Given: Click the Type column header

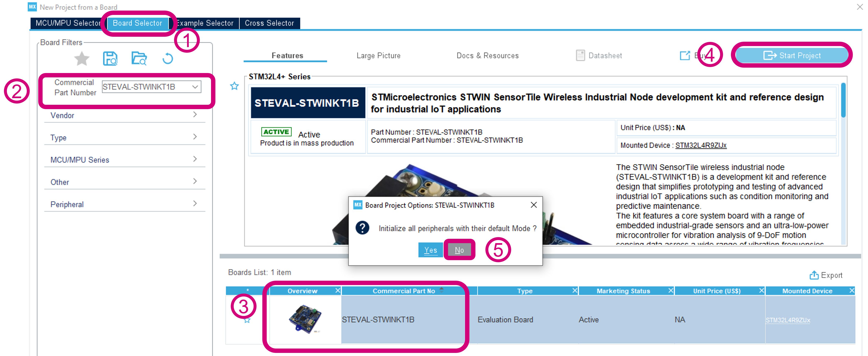Looking at the screenshot, I should (x=525, y=291).
